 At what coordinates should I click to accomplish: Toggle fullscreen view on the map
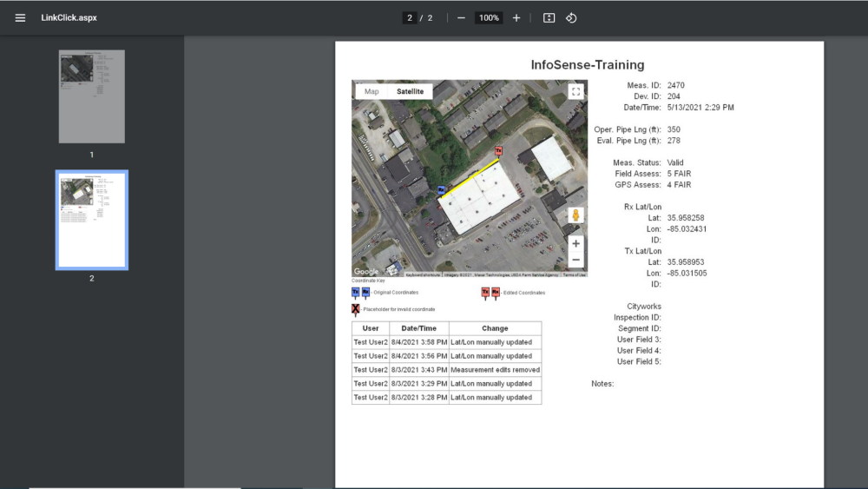click(575, 91)
